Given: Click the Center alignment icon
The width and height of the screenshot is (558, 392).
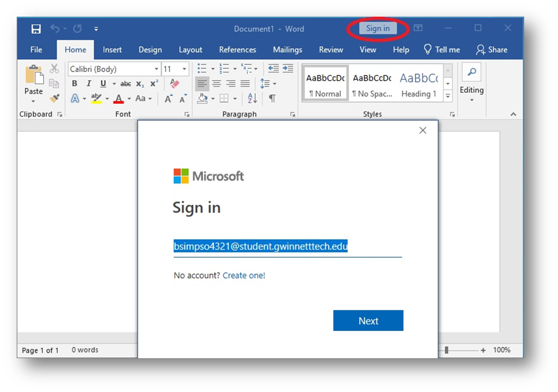Looking at the screenshot, I should click(x=217, y=84).
